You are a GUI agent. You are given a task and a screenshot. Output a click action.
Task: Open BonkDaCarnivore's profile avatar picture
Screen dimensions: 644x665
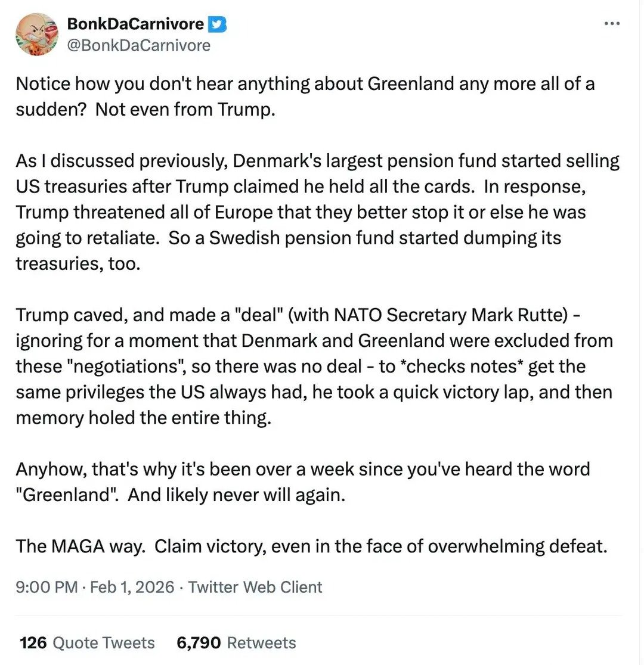tap(37, 34)
